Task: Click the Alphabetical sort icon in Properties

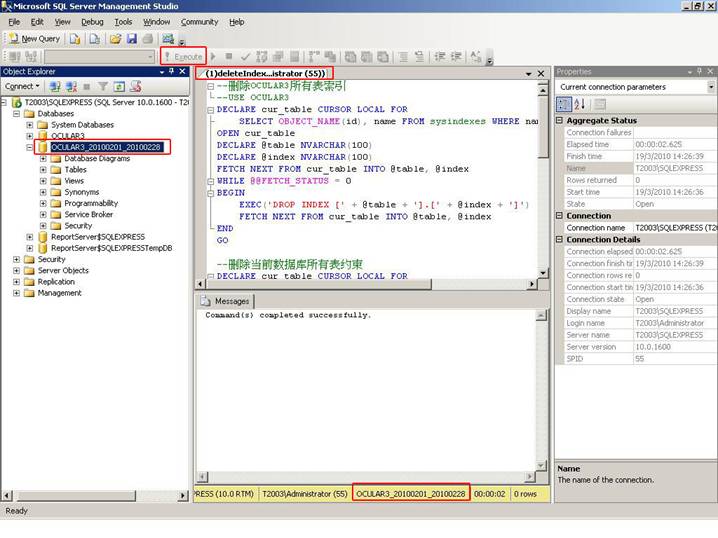Action: pyautogui.click(x=580, y=104)
